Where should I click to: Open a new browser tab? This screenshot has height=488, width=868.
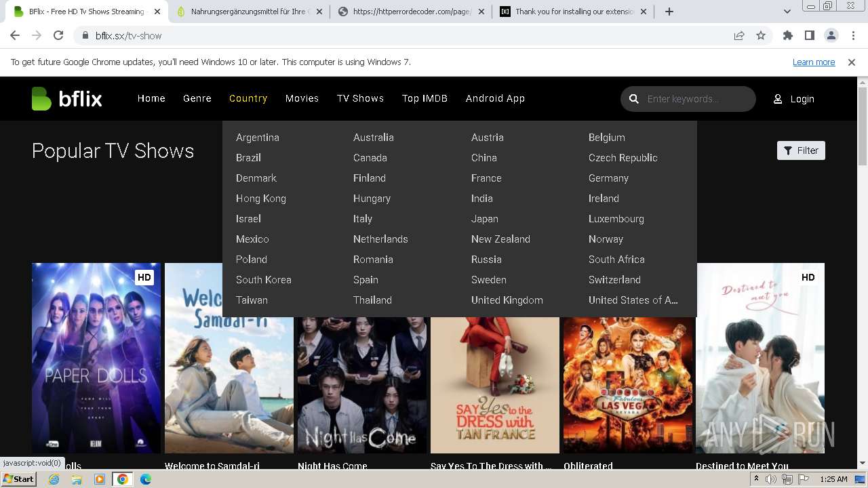tap(669, 12)
